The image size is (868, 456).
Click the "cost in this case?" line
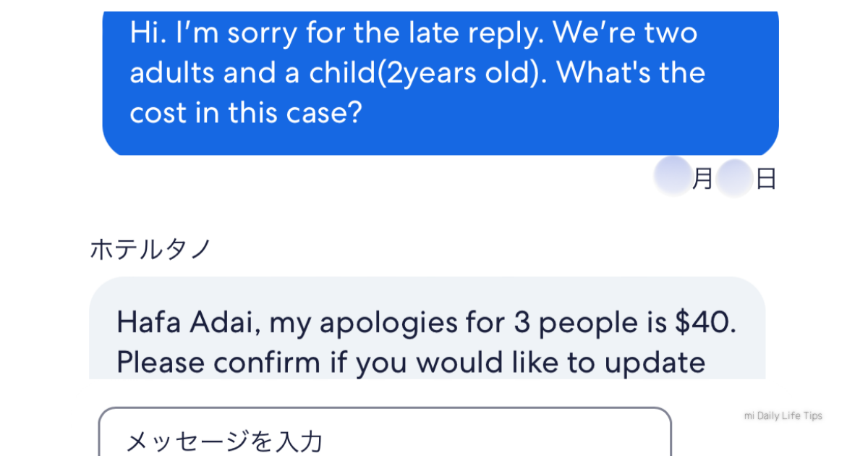click(245, 113)
